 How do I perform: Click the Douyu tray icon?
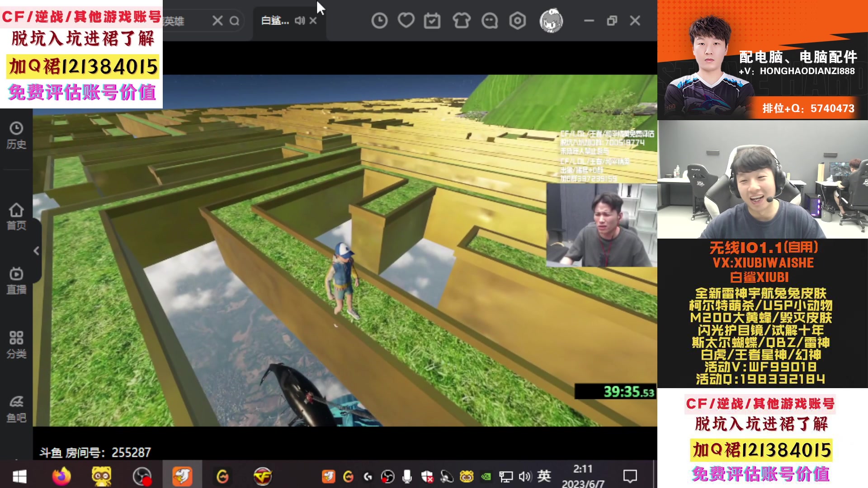click(x=329, y=476)
